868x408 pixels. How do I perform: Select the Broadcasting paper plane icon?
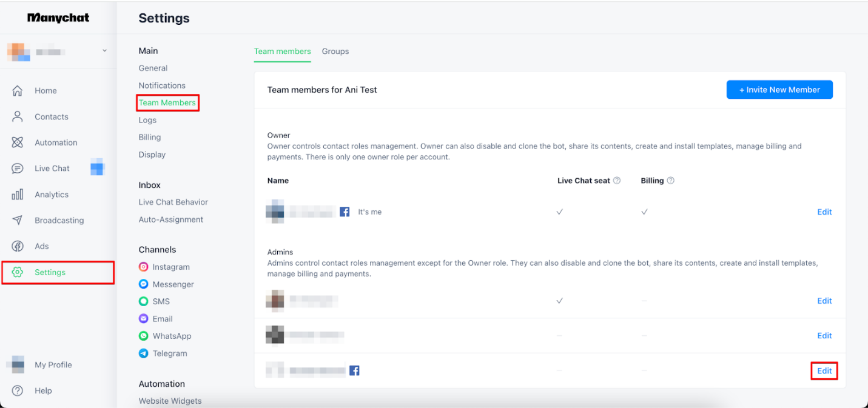tap(18, 220)
